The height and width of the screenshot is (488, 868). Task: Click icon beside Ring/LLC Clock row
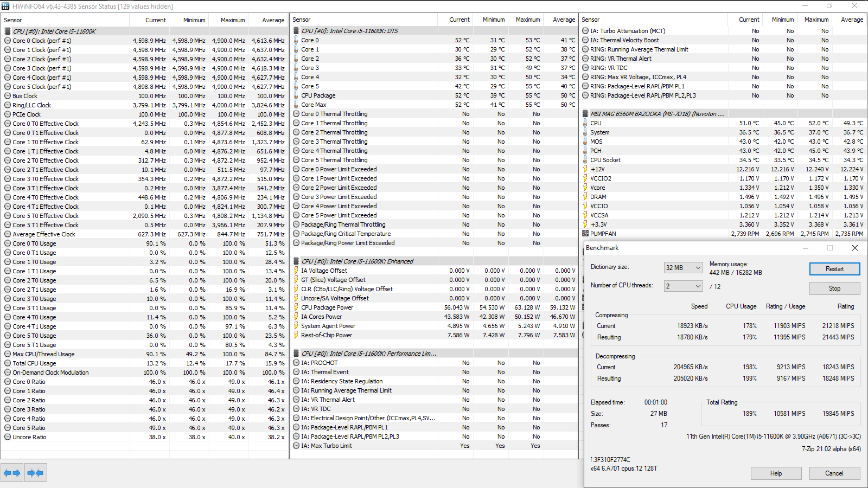point(8,105)
